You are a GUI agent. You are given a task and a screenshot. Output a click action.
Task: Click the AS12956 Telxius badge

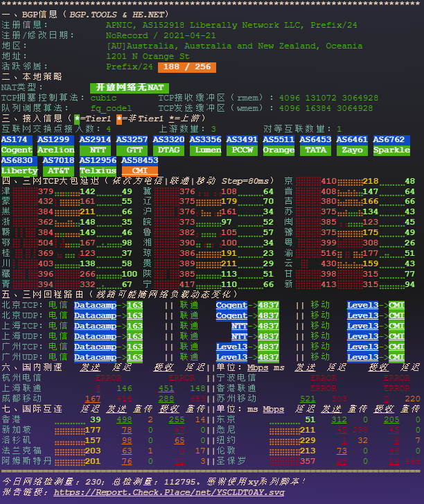(98, 166)
